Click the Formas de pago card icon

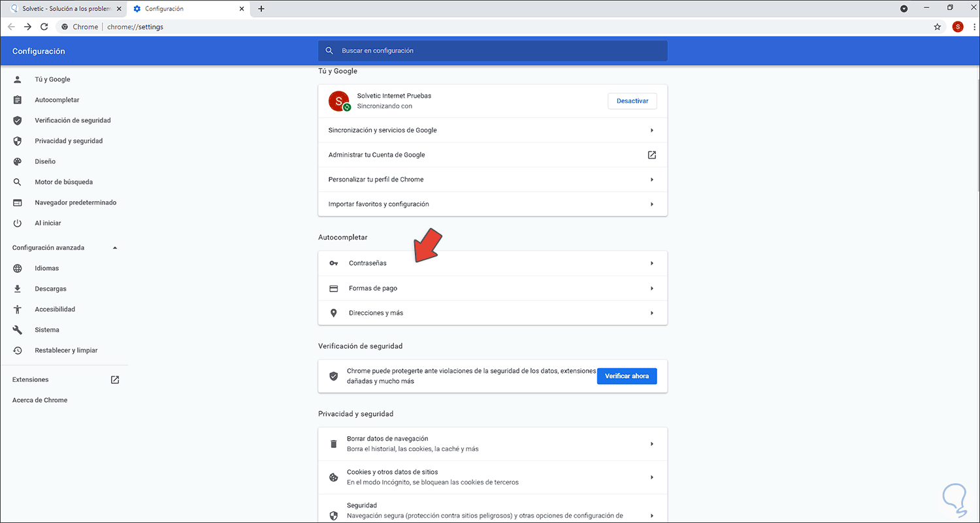[x=334, y=288]
